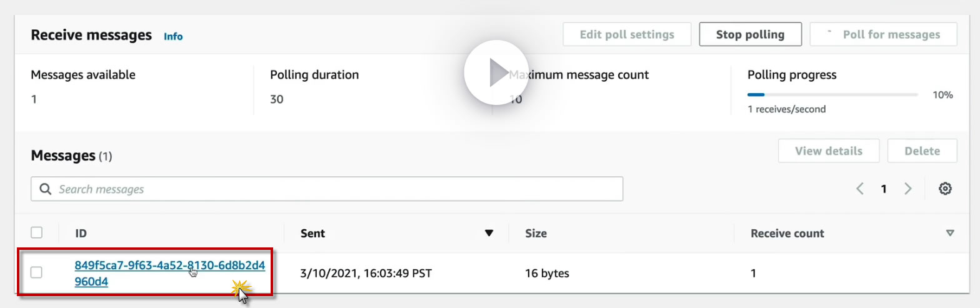Click the Stop polling button
This screenshot has height=308, width=980.
pos(750,34)
